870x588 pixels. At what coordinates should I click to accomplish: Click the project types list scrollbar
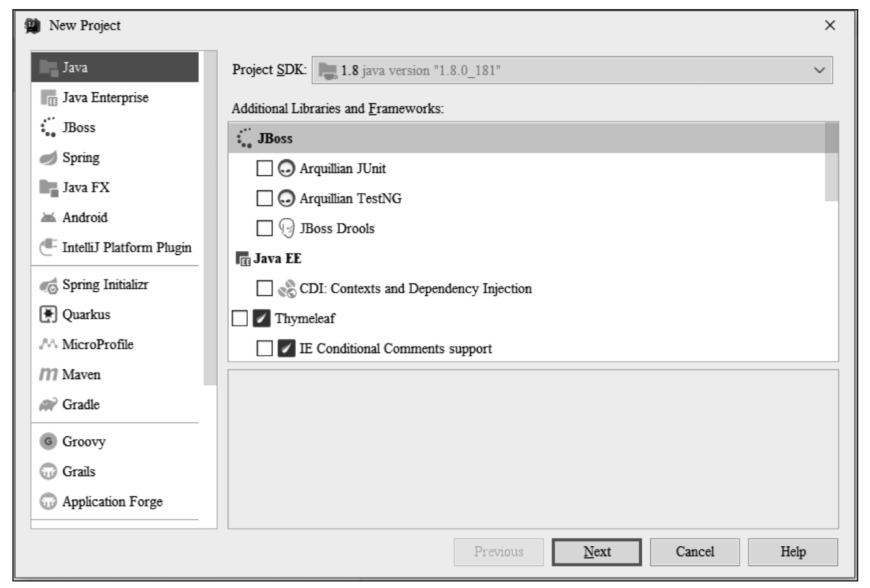(210, 219)
